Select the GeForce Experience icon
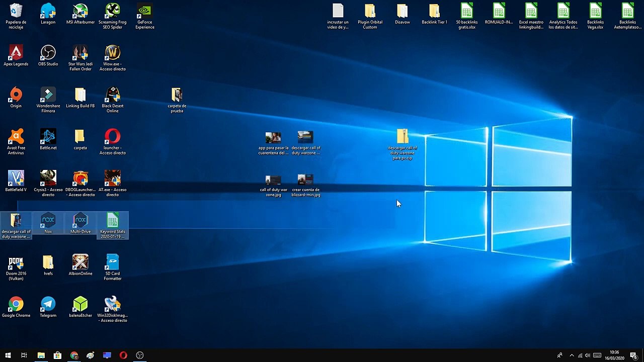This screenshot has width=644, height=362. pyautogui.click(x=145, y=17)
